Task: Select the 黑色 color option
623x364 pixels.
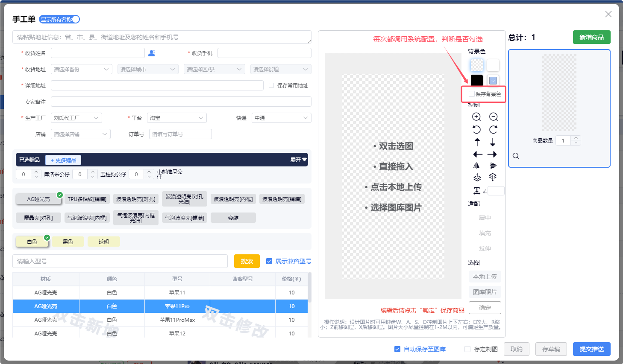Action: tap(68, 242)
